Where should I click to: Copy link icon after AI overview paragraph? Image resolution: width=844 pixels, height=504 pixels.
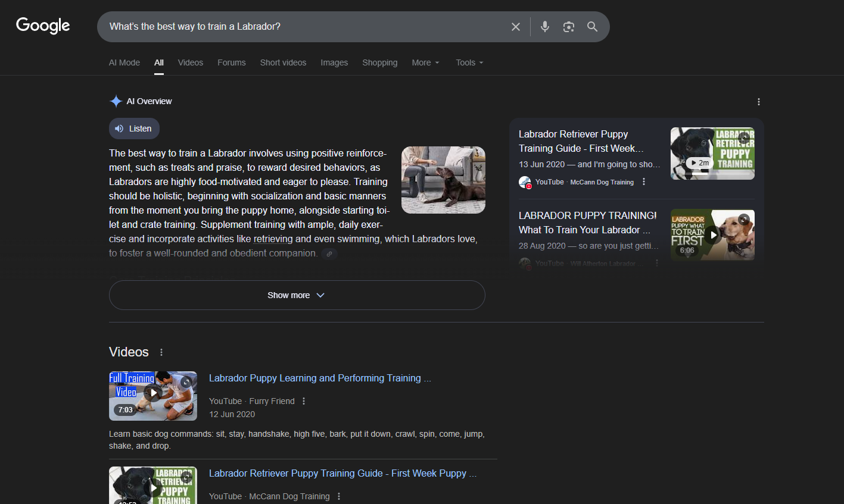click(x=329, y=254)
